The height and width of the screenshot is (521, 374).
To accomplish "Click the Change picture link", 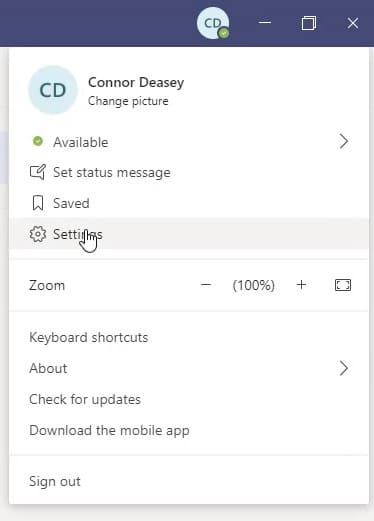I will tap(128, 101).
